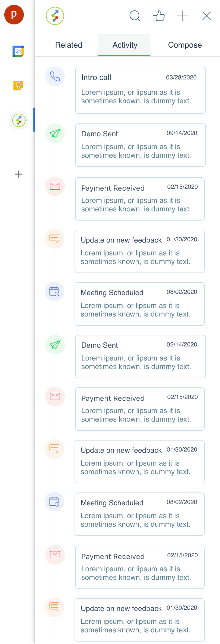Open the Intro call activity card

point(141,90)
